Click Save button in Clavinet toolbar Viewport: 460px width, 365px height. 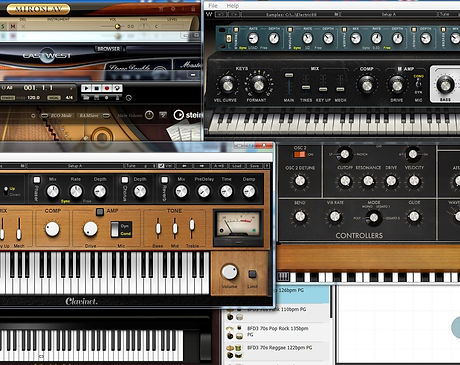[x=254, y=166]
